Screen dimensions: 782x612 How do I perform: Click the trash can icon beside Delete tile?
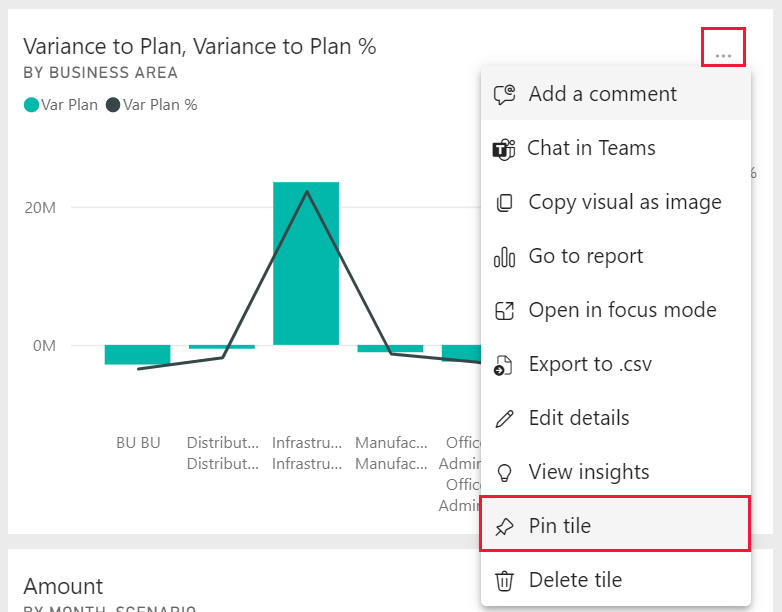click(x=504, y=581)
